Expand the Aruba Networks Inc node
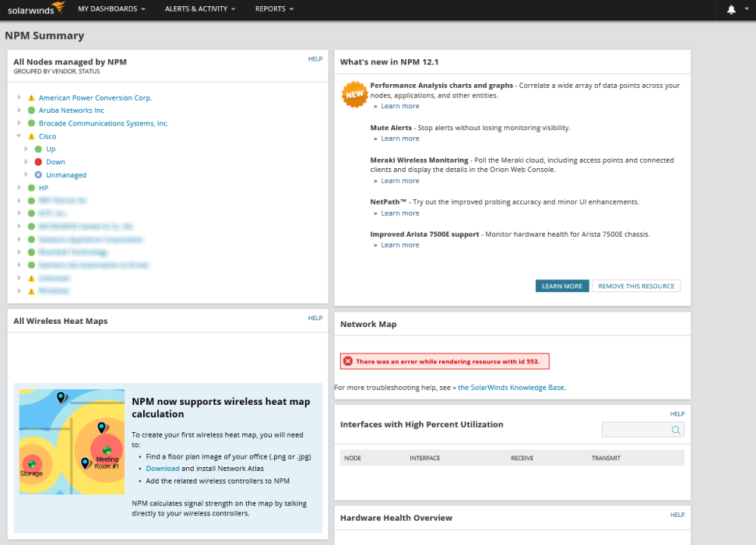The image size is (756, 545). (x=19, y=110)
